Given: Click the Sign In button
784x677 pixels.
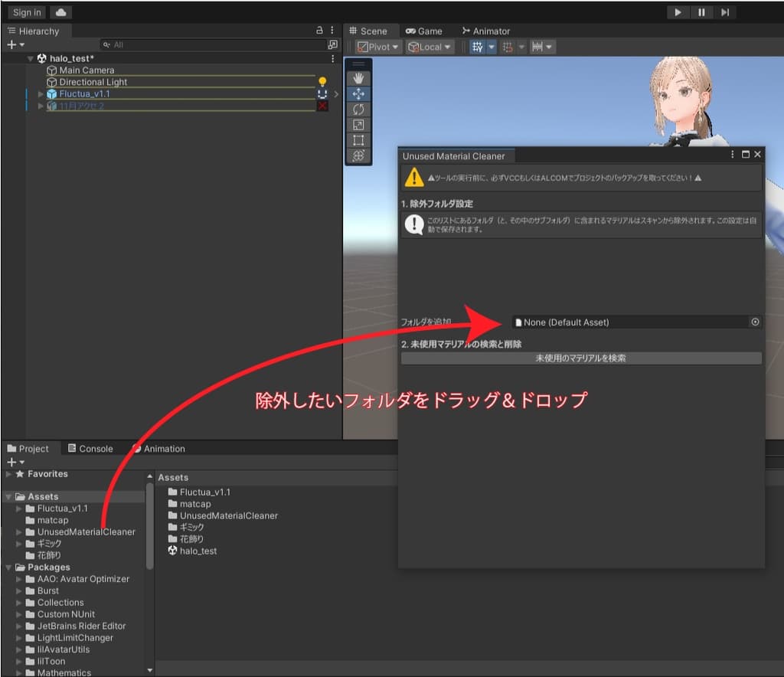Looking at the screenshot, I should pyautogui.click(x=28, y=12).
